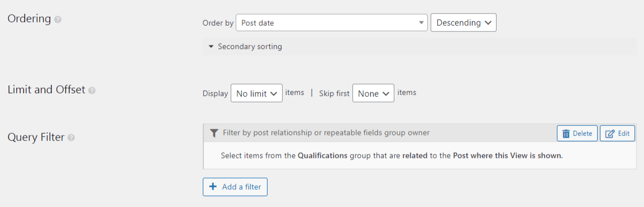Click the Limit and Offset heading

click(46, 90)
